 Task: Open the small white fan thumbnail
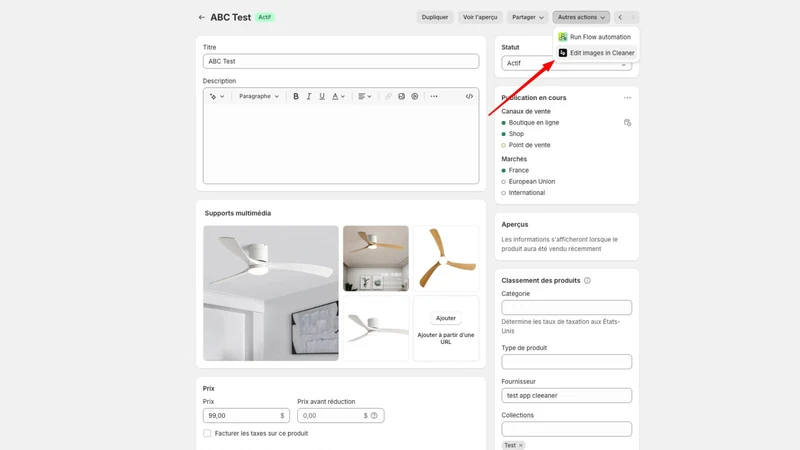376,329
